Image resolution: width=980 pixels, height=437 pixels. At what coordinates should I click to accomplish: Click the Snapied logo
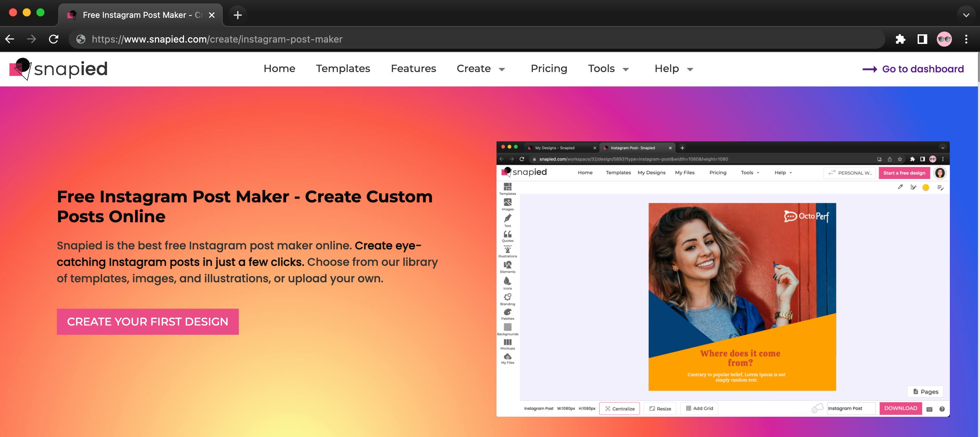(59, 69)
